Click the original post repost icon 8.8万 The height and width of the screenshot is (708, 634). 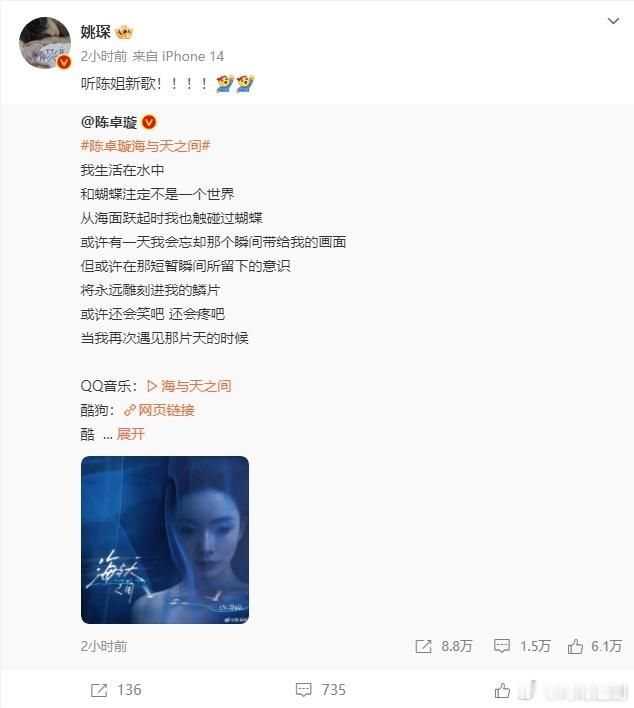point(443,646)
